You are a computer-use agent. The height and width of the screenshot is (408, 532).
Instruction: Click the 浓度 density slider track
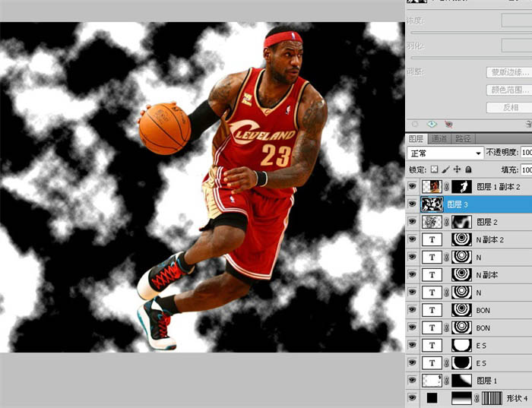[471, 33]
